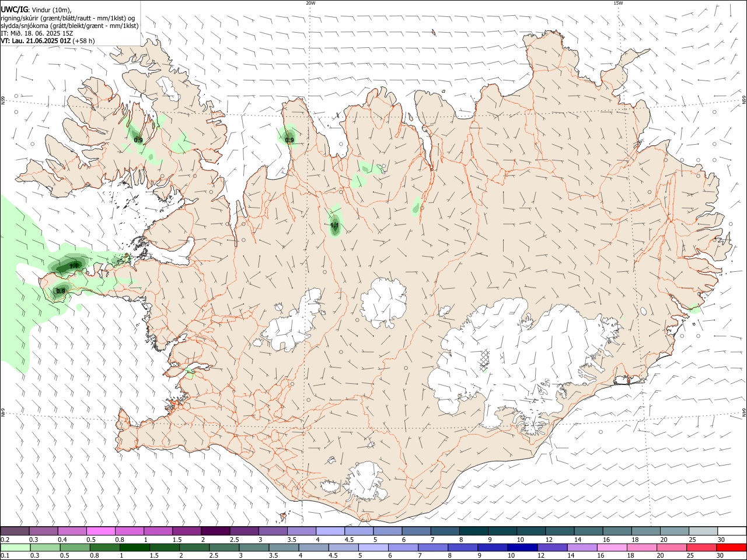Viewport: 747px width, 560px height.
Task: Click the 0.9 value off the western peninsula's southwest tip
Action: (61, 291)
